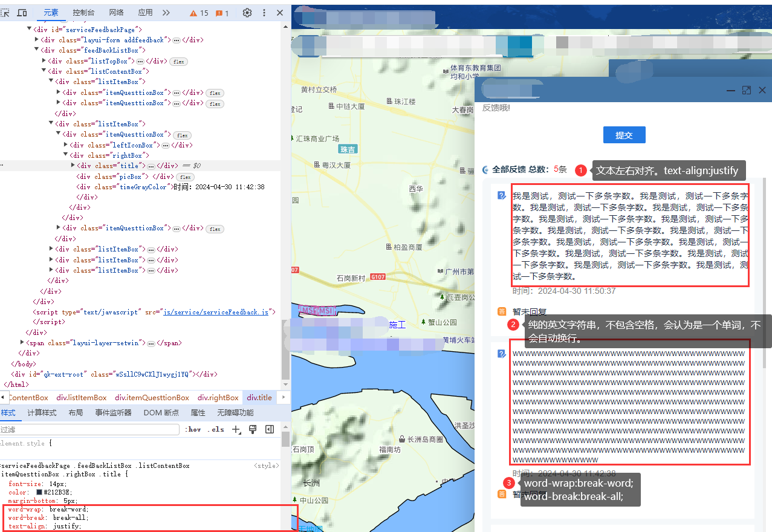Open the DOM 断点 tab
This screenshot has height=532, width=772.
pyautogui.click(x=161, y=412)
